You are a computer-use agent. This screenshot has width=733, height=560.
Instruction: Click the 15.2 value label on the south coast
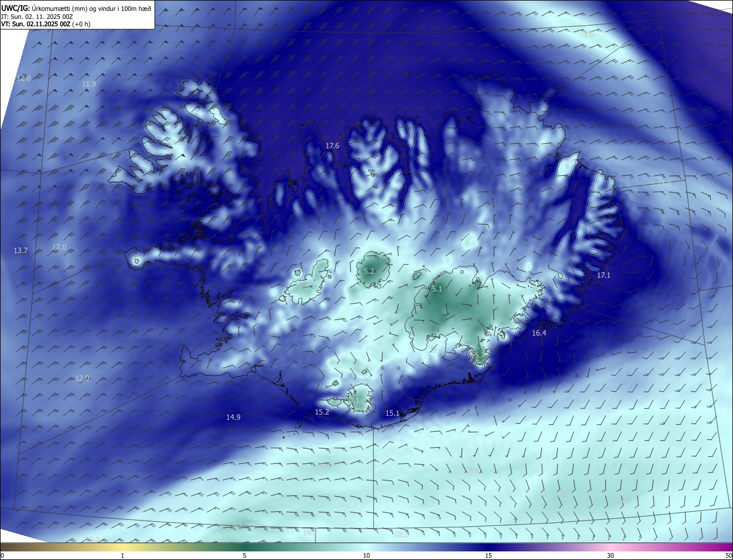coord(322,412)
